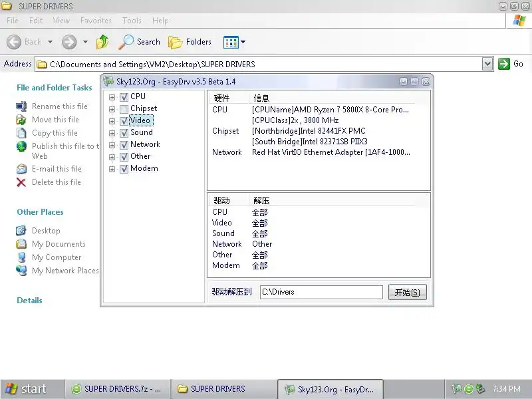The image size is (532, 399).
Task: Click the C:\Drivers extraction path field
Action: 321,292
